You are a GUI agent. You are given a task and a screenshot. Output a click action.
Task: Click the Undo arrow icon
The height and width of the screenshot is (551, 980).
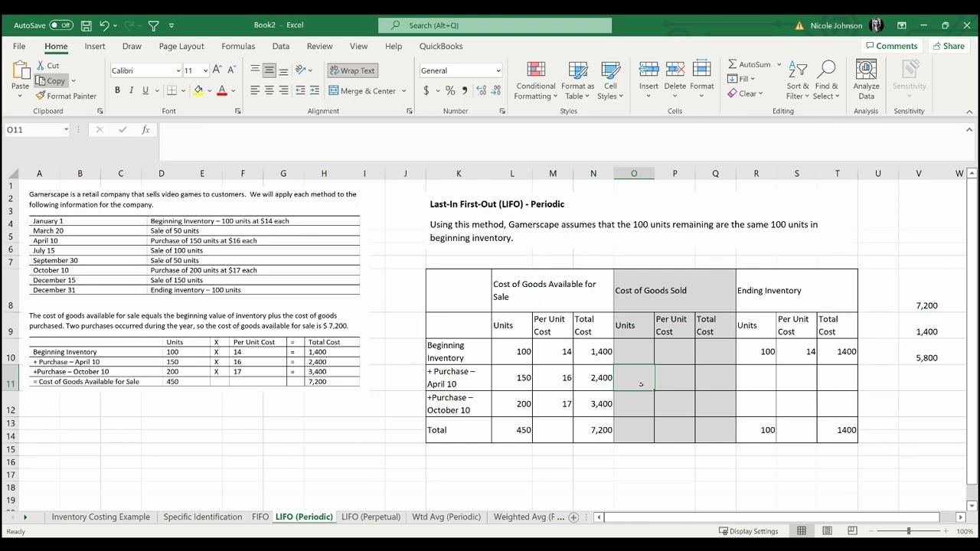pos(105,25)
